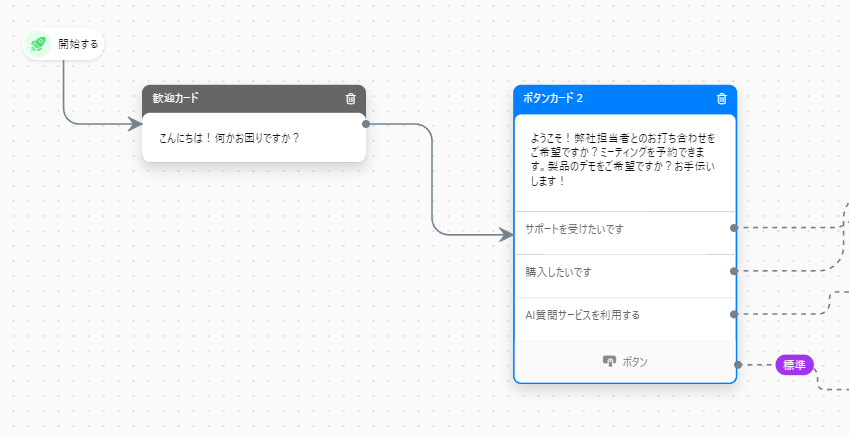Click the rocket start icon
The height and width of the screenshot is (437, 849).
pos(38,44)
